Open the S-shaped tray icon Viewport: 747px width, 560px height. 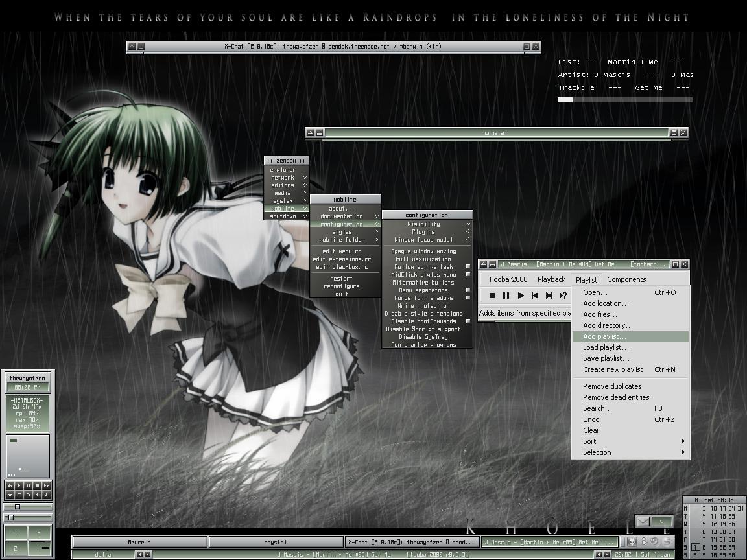tap(667, 541)
